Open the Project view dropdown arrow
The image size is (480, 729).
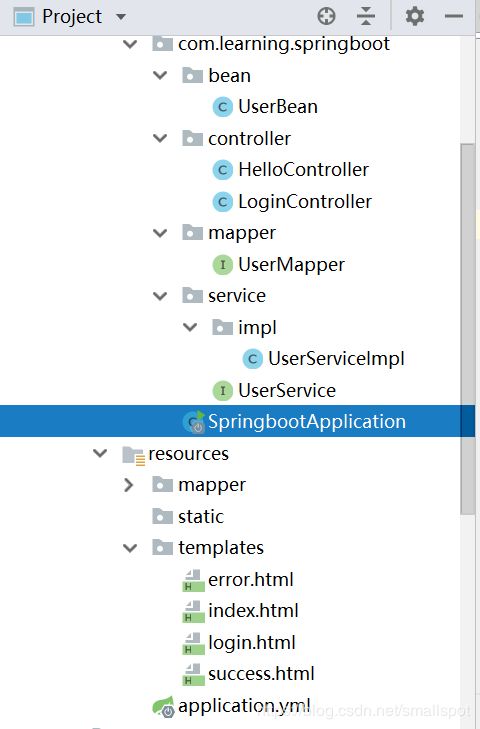click(x=121, y=17)
